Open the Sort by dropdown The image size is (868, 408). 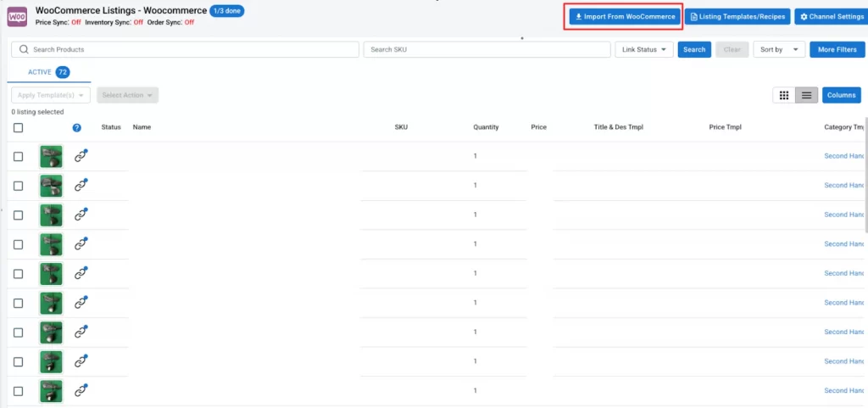point(779,49)
